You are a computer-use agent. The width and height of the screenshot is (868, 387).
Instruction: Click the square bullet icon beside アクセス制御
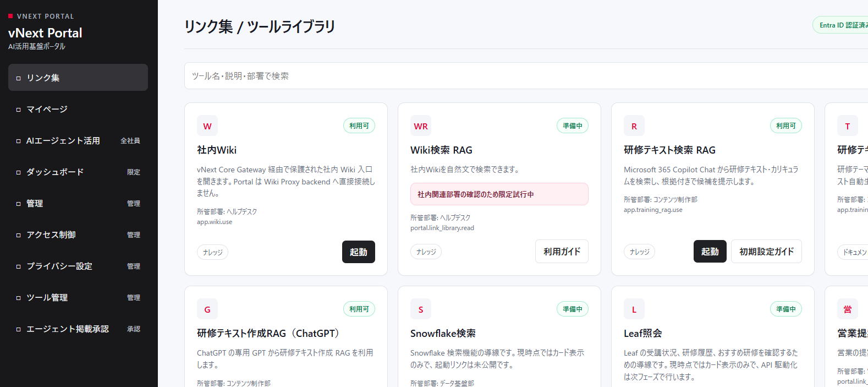(x=18, y=235)
